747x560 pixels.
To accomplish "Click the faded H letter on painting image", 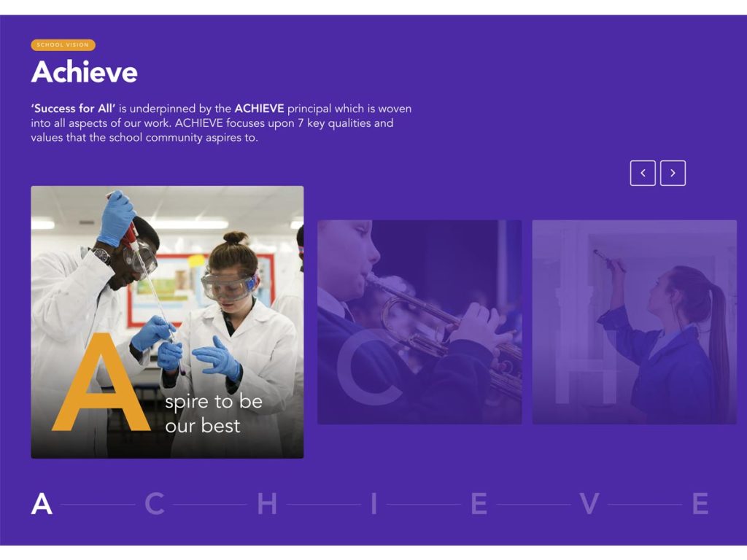I will 587,366.
